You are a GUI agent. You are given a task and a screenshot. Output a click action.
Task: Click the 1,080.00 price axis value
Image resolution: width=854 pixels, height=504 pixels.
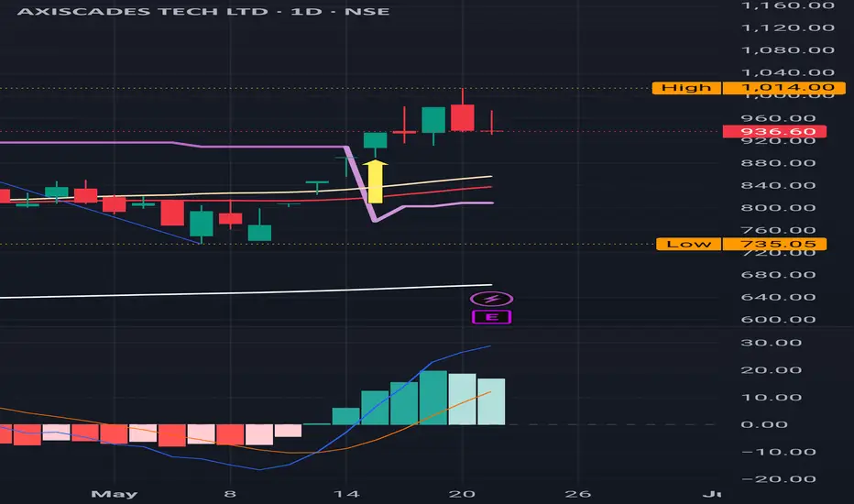[787, 50]
